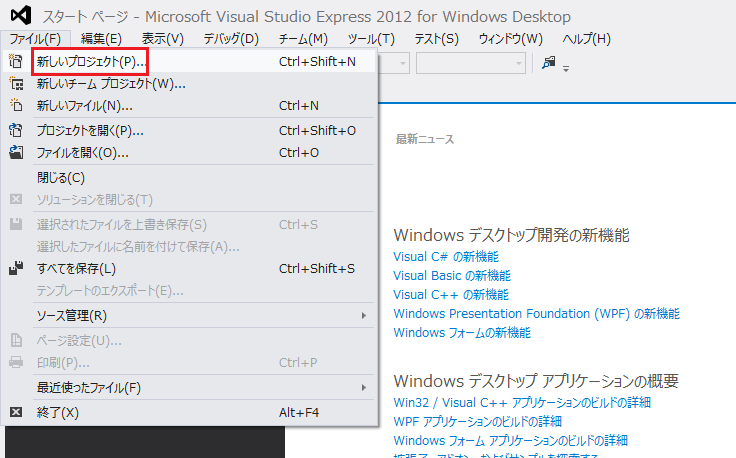
Task: Open the テスト(S) menu
Action: pyautogui.click(x=437, y=38)
